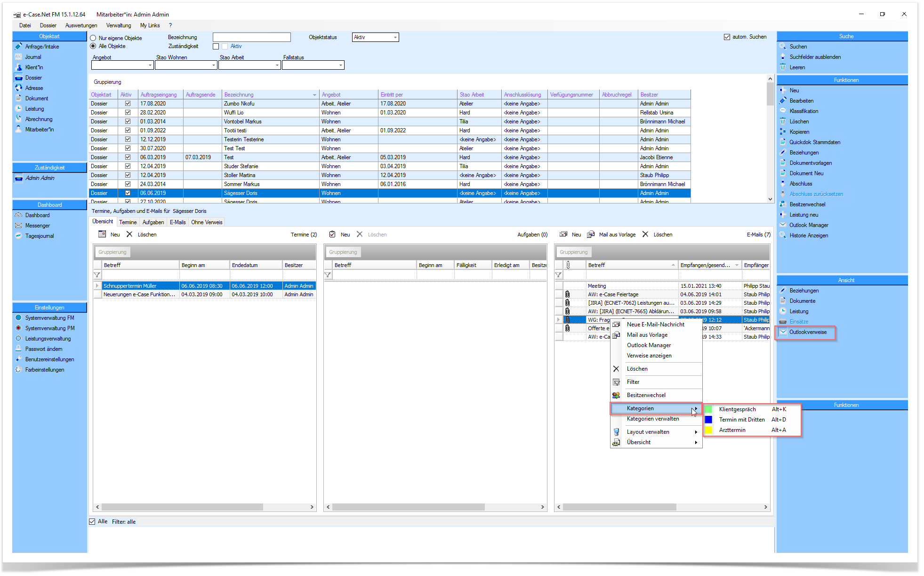Open Anfrage/Intake object type icon

pyautogui.click(x=18, y=47)
